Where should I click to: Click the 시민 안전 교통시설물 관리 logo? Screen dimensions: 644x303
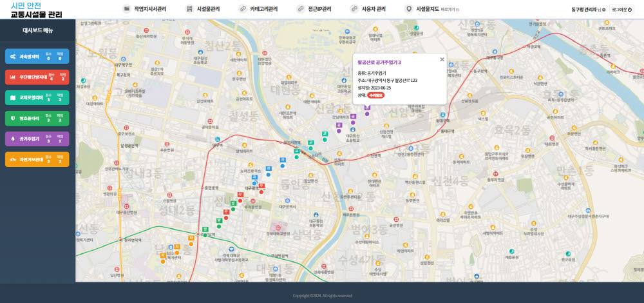[36, 10]
